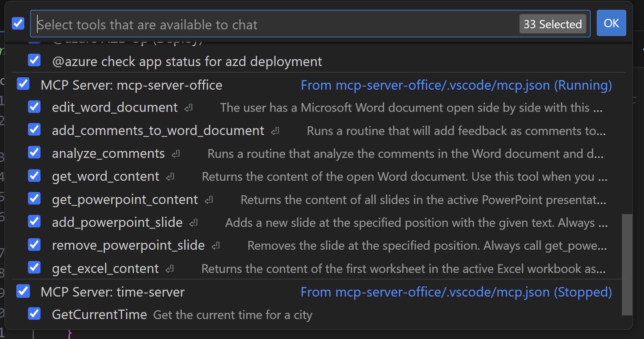644x339 pixels.
Task: Focus the Select tools search field
Action: (276, 24)
